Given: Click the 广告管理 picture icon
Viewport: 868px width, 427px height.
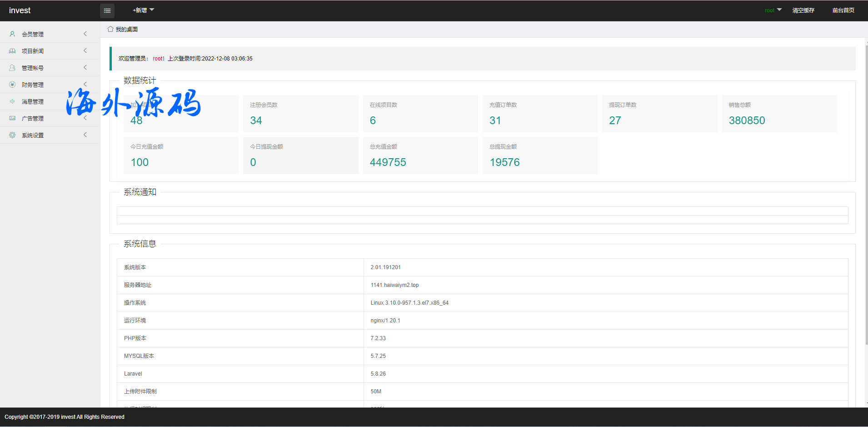Looking at the screenshot, I should 12,118.
